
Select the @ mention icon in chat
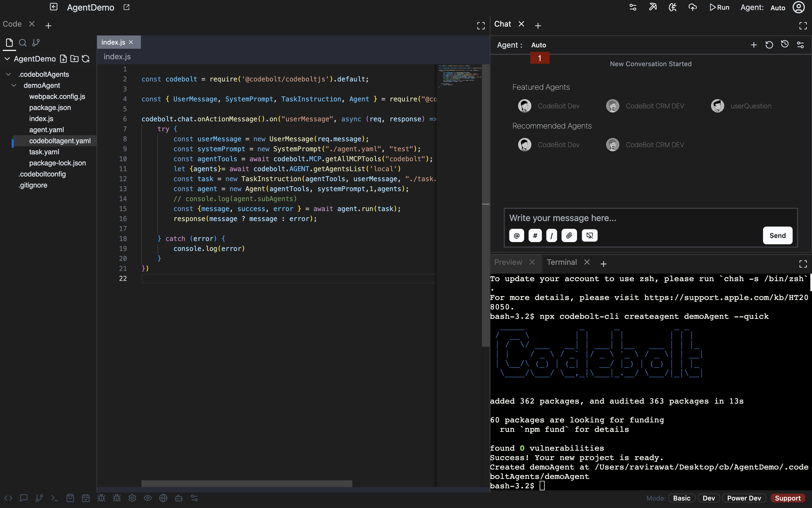[516, 235]
